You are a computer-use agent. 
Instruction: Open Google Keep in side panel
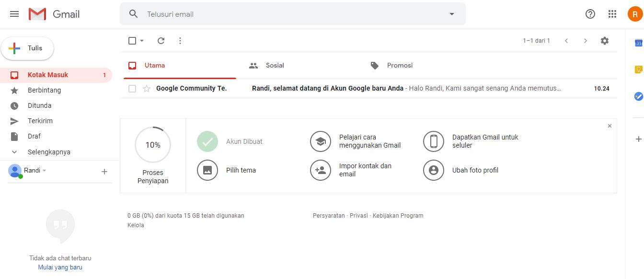(638, 70)
